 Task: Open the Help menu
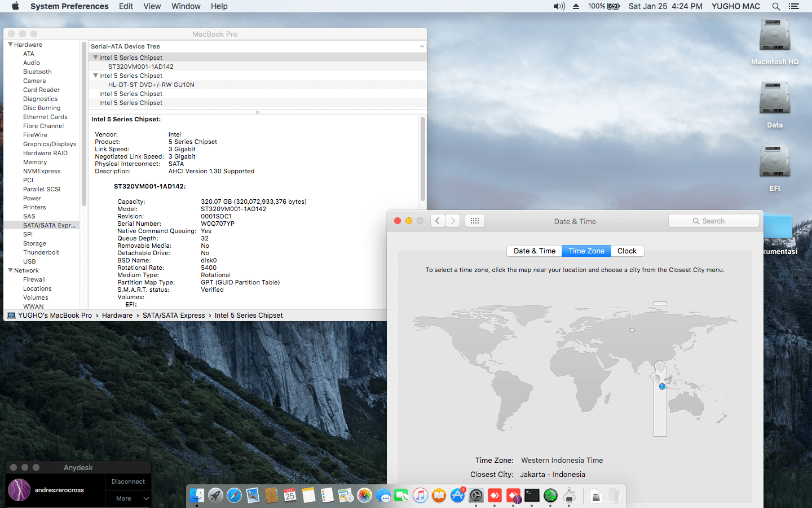tap(219, 6)
